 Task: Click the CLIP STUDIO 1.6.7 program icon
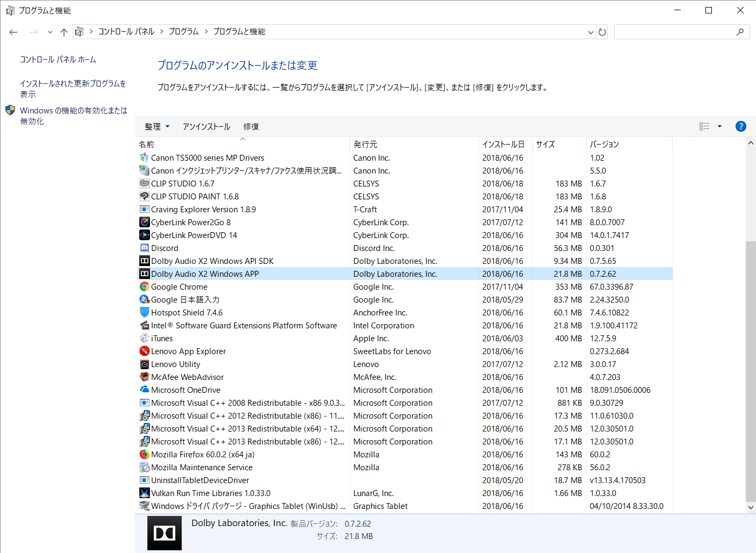click(144, 183)
